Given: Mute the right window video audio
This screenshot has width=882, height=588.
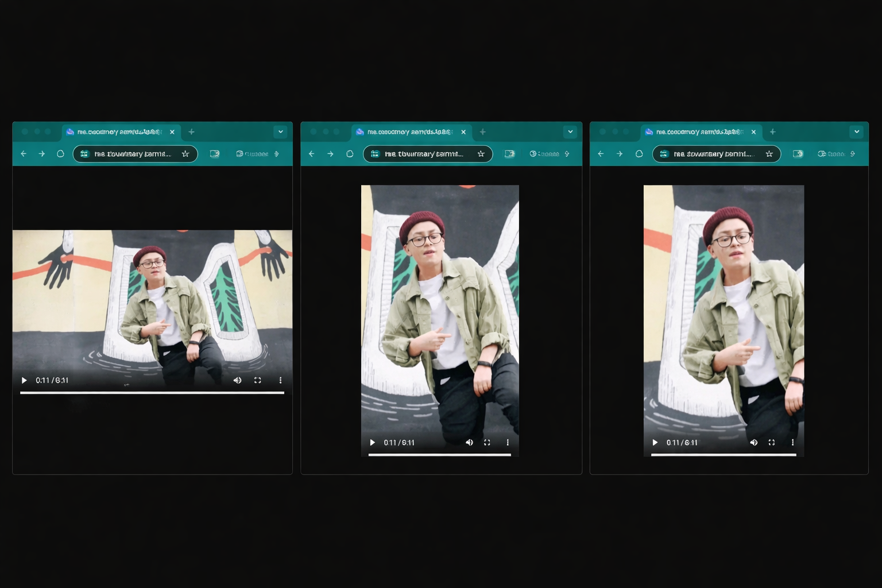Looking at the screenshot, I should coord(753,443).
